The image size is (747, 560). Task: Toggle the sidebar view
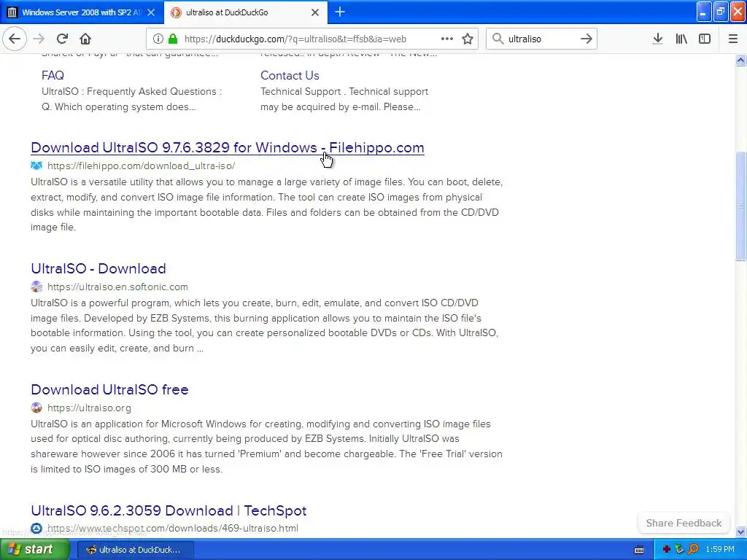pyautogui.click(x=705, y=39)
